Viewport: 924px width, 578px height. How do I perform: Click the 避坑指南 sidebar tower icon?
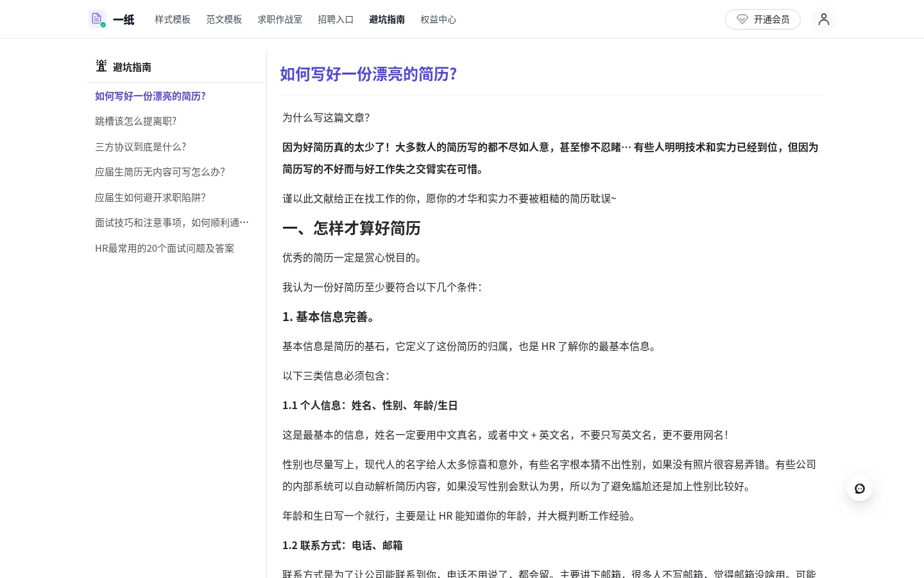click(101, 66)
